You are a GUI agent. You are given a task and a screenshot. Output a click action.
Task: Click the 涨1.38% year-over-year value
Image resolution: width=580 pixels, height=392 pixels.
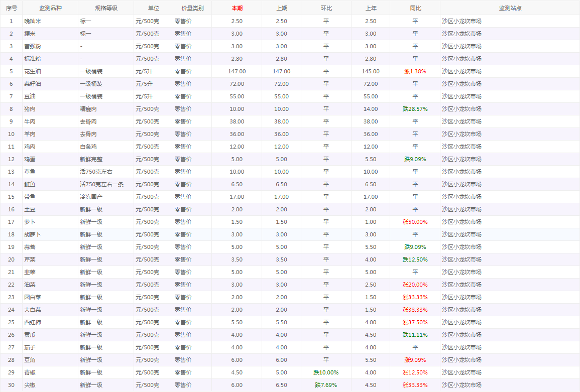(415, 71)
